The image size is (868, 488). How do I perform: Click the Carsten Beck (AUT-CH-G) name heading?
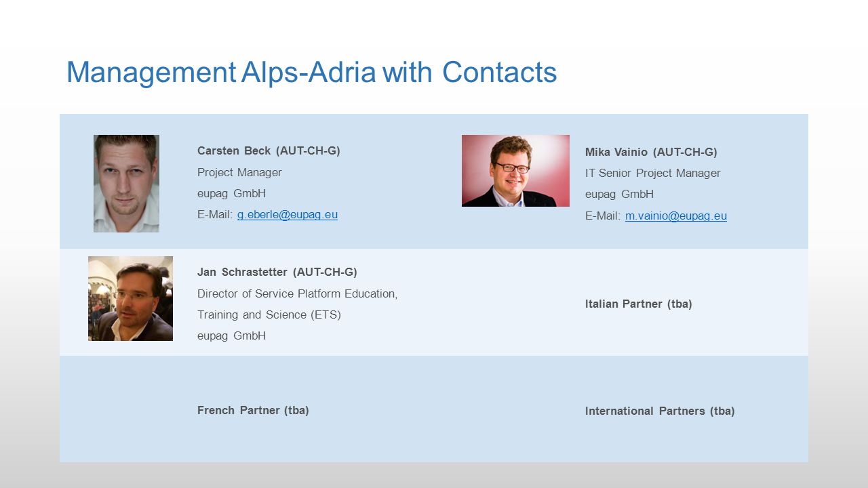pyautogui.click(x=269, y=150)
